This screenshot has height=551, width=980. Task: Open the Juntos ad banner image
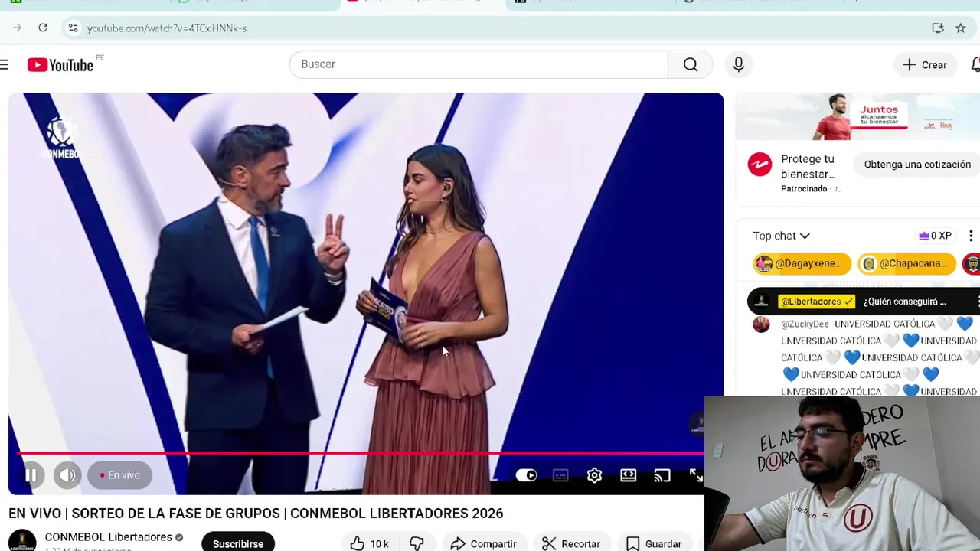857,117
